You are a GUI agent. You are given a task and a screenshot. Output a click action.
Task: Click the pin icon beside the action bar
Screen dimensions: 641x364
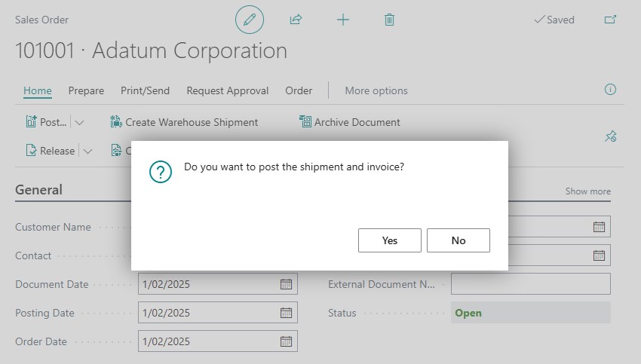click(611, 136)
